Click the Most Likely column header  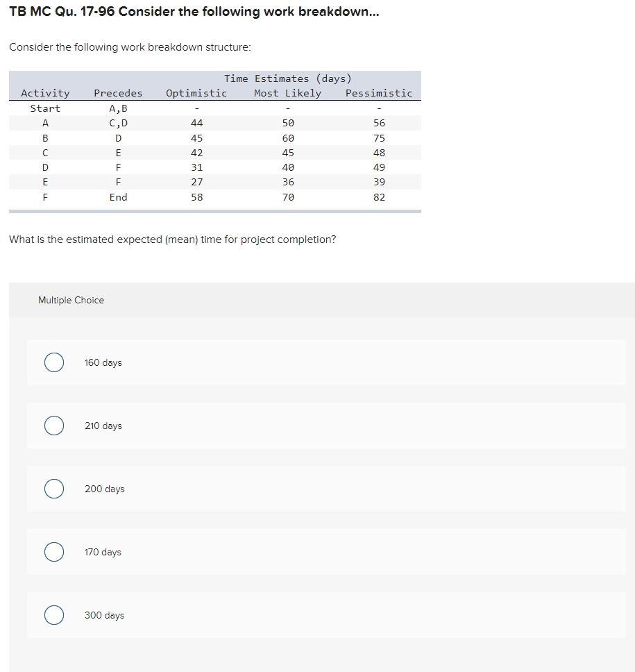pos(288,92)
